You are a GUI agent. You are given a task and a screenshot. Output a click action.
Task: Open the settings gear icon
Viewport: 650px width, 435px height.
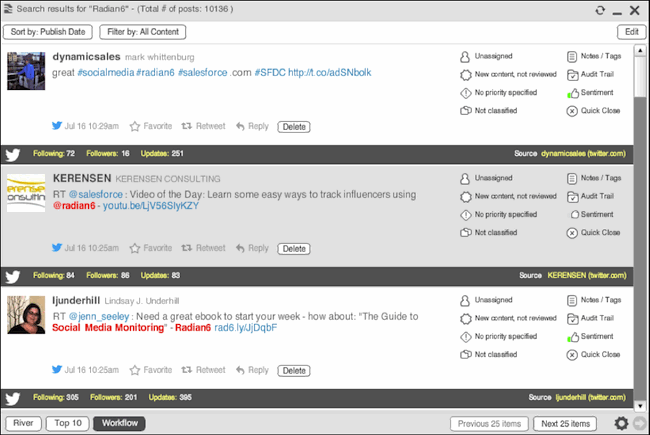621,423
